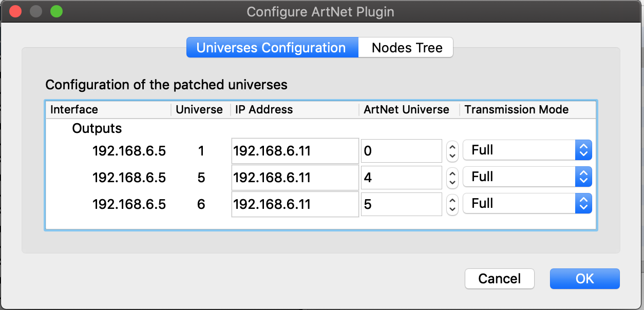Click ArtNet Universe field showing 4
Viewport: 644px width, 310px height.
tap(402, 178)
